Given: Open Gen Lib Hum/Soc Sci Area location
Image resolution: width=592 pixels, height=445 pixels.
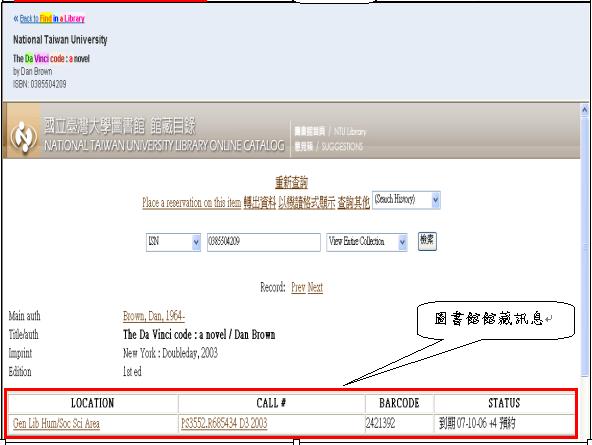Looking at the screenshot, I should pos(56,423).
